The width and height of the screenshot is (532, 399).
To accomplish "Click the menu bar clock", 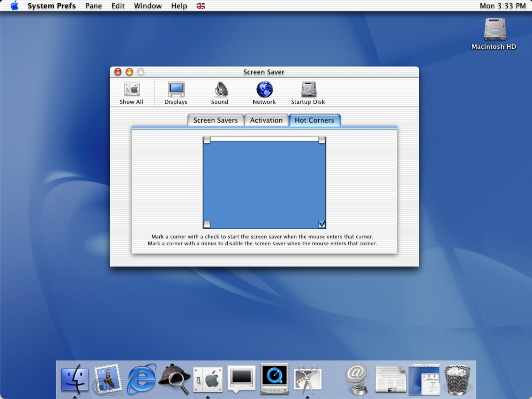I will coord(503,6).
